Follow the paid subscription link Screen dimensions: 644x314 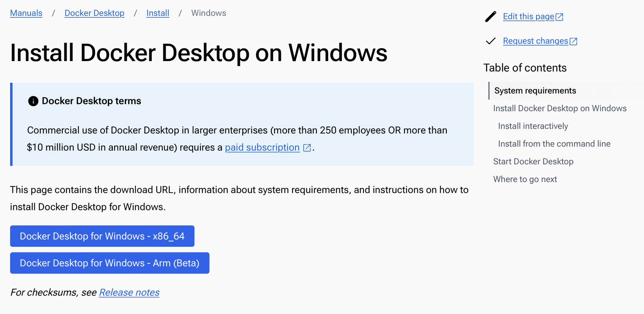(x=262, y=148)
